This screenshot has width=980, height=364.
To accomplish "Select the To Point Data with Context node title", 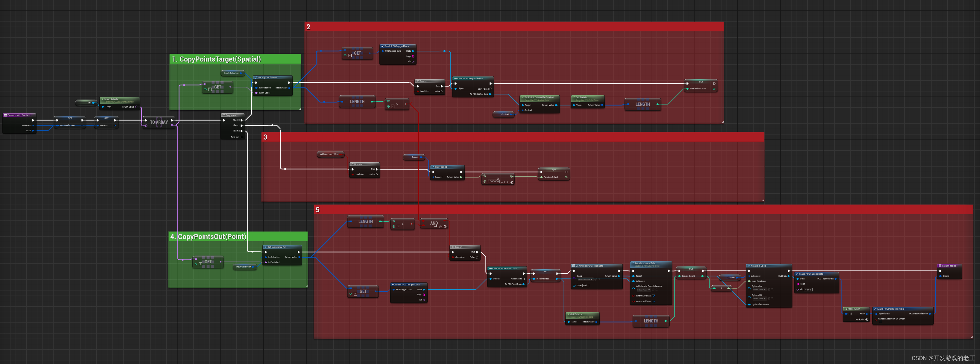I will [x=539, y=97].
